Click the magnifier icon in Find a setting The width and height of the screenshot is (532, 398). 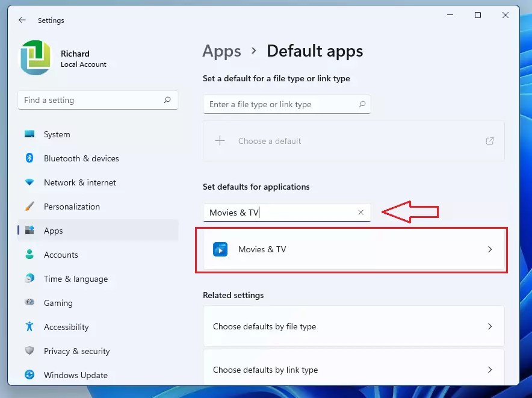pos(167,100)
